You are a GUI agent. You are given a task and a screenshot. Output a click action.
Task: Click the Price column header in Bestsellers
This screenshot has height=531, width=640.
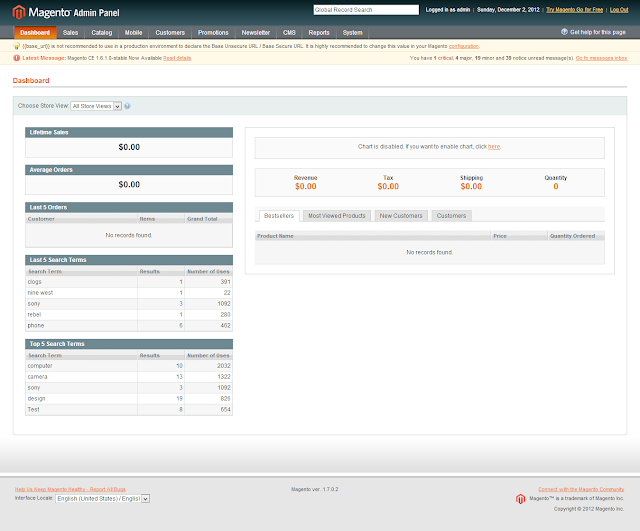click(519, 236)
